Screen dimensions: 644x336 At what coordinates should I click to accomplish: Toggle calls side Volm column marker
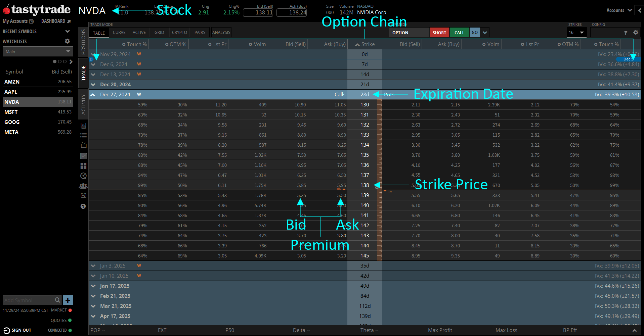click(250, 44)
